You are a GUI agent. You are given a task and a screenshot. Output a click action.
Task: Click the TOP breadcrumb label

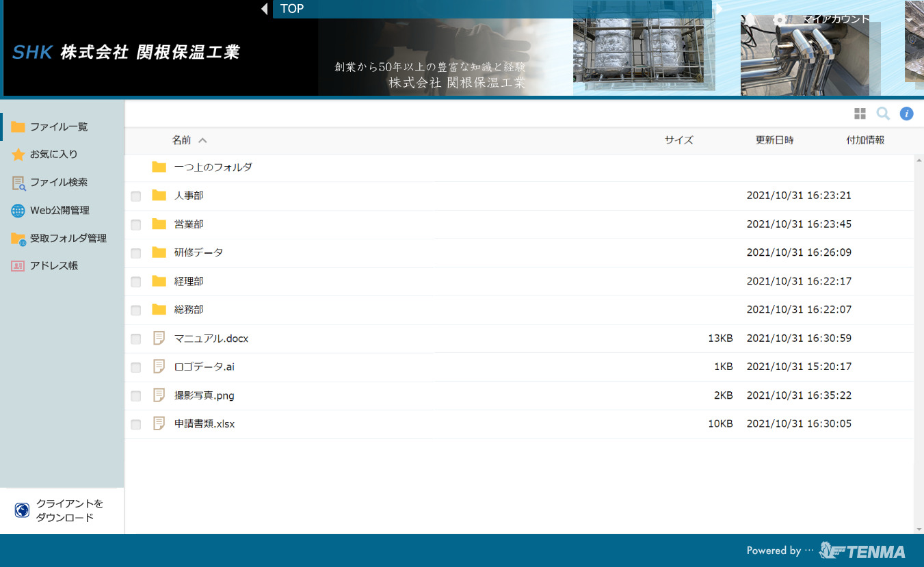292,9
